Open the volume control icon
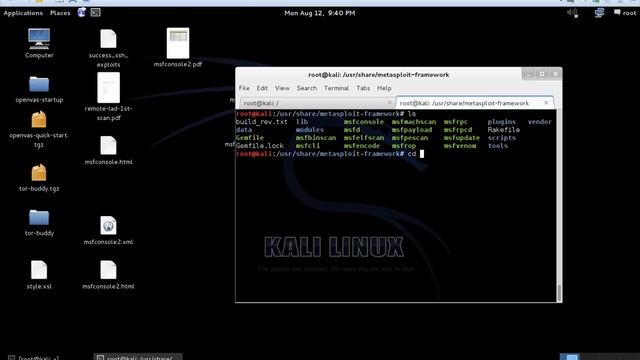 (572, 13)
